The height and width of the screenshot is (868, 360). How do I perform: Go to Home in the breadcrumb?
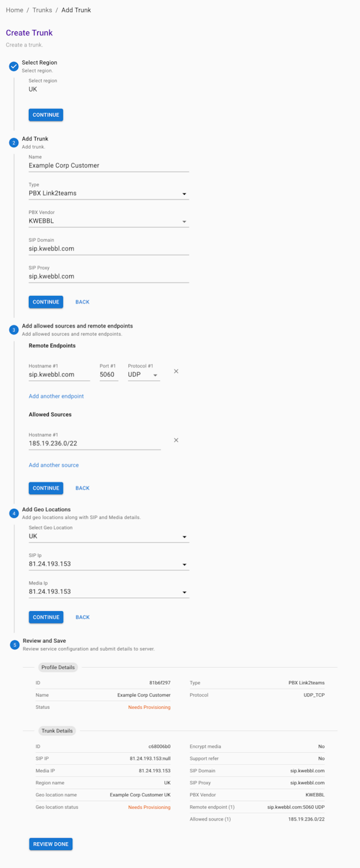14,10
